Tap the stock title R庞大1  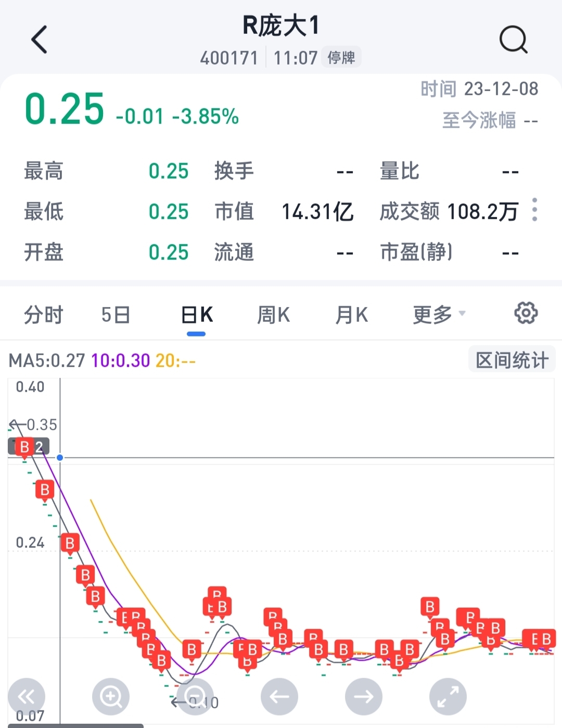(x=281, y=26)
